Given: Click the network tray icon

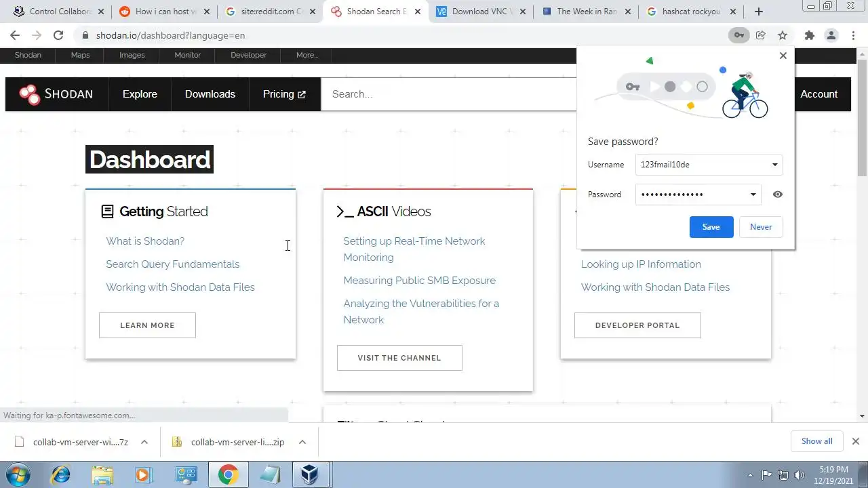Looking at the screenshot, I should pos(783,474).
